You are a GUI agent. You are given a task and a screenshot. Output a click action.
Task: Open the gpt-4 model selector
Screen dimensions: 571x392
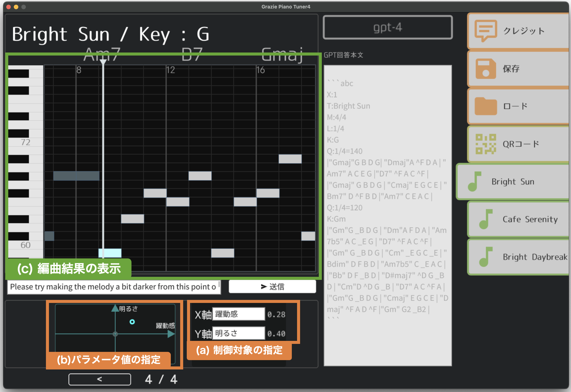point(388,27)
